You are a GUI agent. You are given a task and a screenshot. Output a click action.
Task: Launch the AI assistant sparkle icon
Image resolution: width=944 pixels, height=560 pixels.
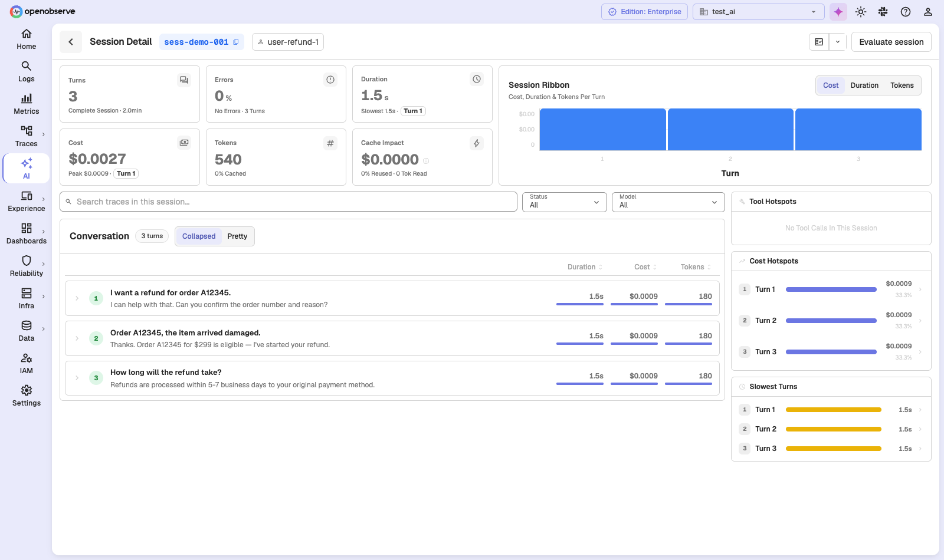point(838,12)
